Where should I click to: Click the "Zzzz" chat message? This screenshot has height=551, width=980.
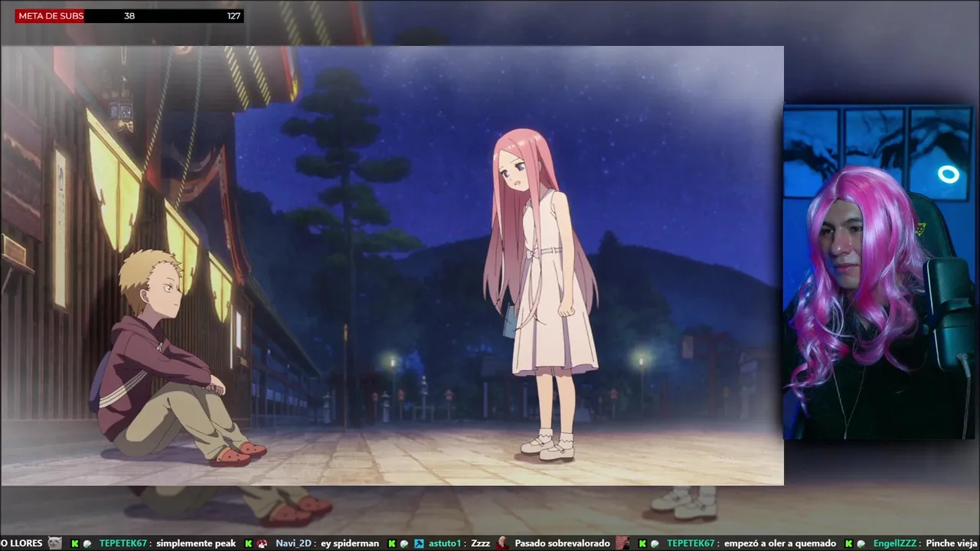(x=481, y=543)
